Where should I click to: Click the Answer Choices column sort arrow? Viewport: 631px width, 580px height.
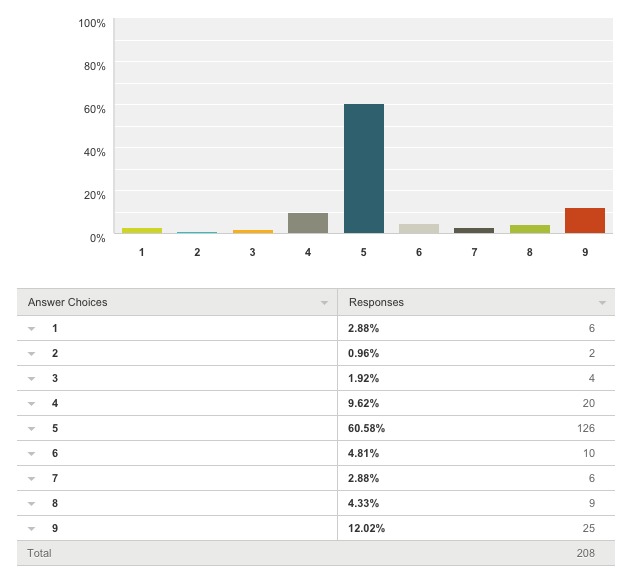(324, 303)
